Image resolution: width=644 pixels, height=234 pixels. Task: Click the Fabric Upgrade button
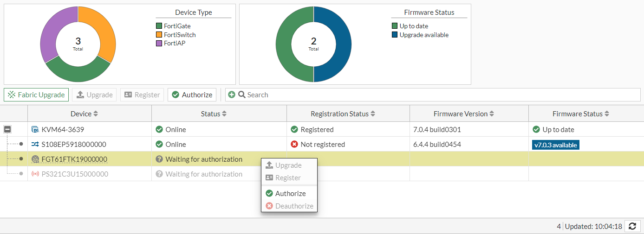[36, 95]
